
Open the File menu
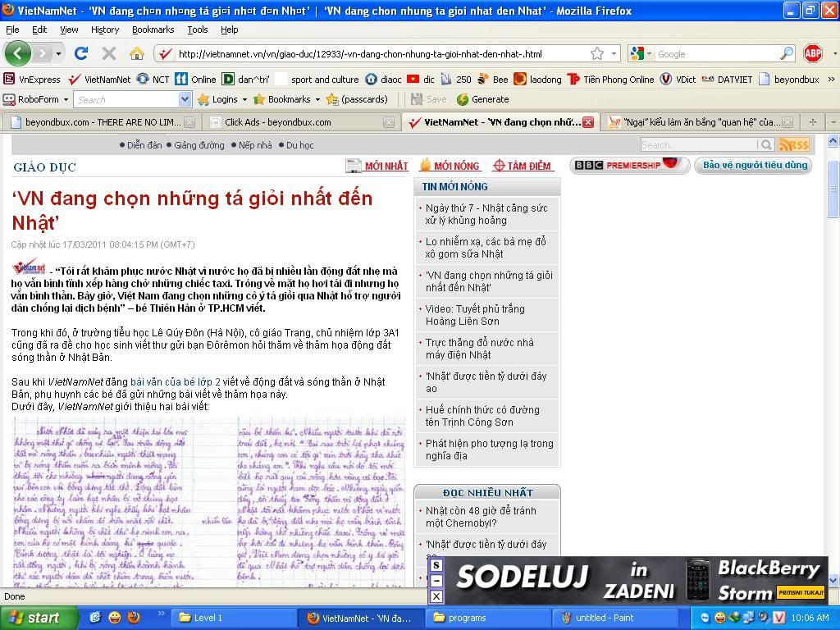(x=12, y=30)
